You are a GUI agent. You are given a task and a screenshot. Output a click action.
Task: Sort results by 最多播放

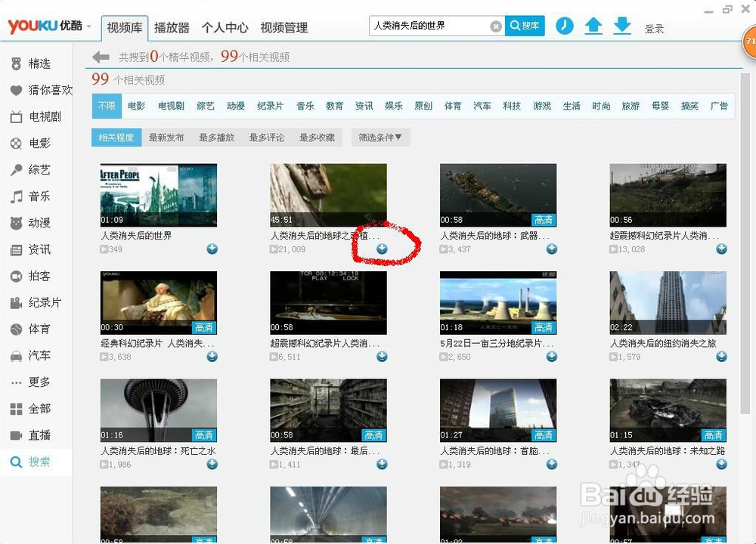(216, 138)
